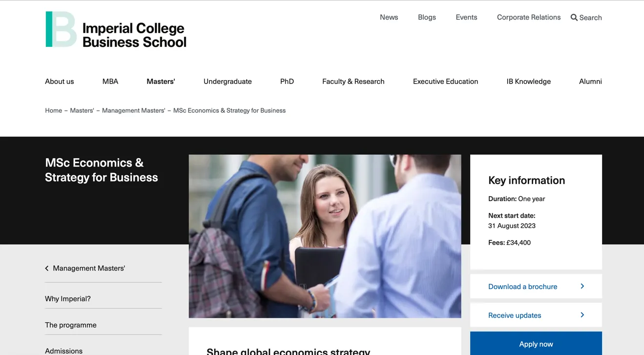This screenshot has height=355, width=644.
Task: Open the News link in top bar
Action: (x=389, y=17)
